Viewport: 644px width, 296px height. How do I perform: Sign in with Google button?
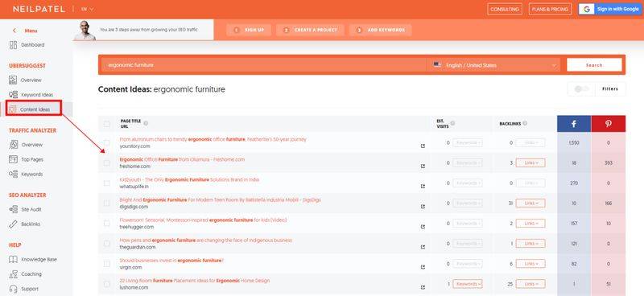click(609, 9)
